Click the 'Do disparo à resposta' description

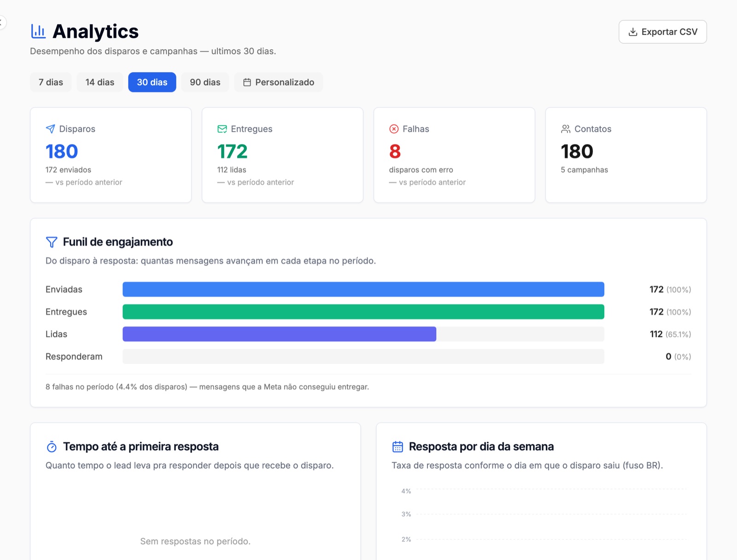point(211,261)
